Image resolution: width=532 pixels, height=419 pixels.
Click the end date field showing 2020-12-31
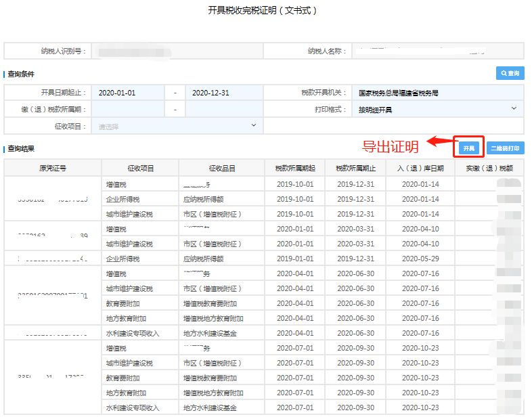(x=223, y=93)
